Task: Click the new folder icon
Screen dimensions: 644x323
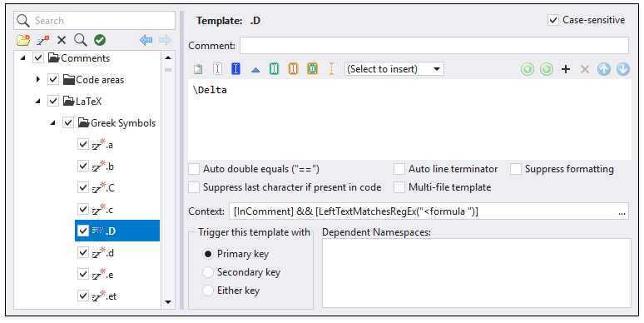Action: point(23,40)
